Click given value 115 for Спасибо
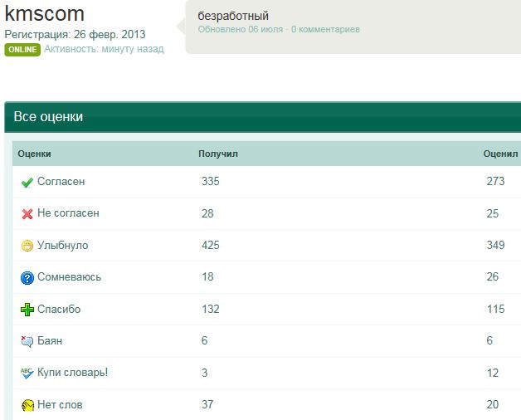Screen dimensions: 521x420 [x=496, y=309]
